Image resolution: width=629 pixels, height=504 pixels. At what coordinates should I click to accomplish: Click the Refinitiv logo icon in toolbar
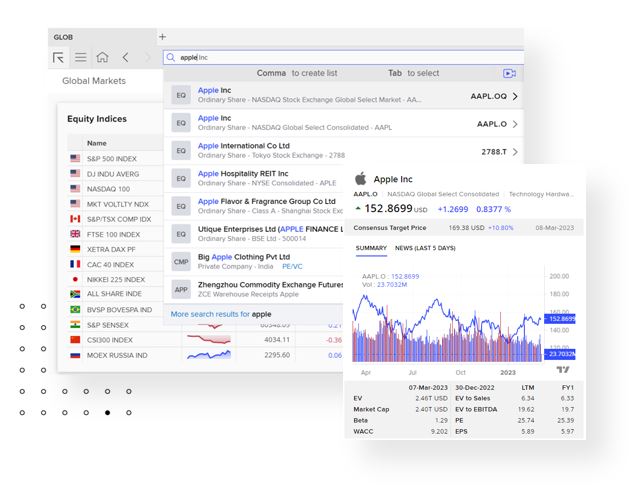click(x=60, y=58)
